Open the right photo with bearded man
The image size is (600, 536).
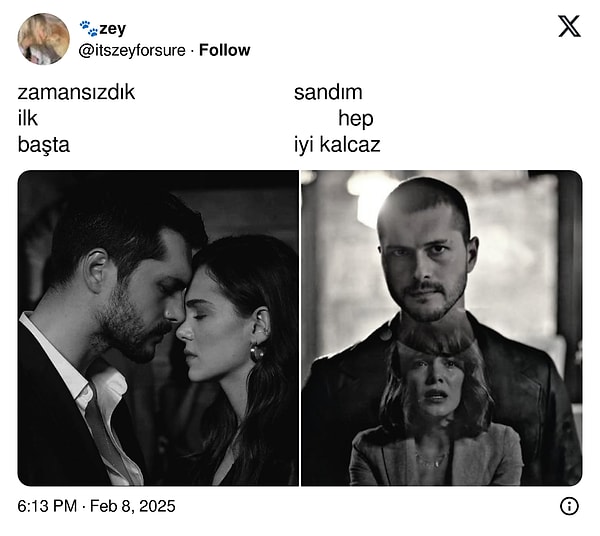click(x=442, y=328)
